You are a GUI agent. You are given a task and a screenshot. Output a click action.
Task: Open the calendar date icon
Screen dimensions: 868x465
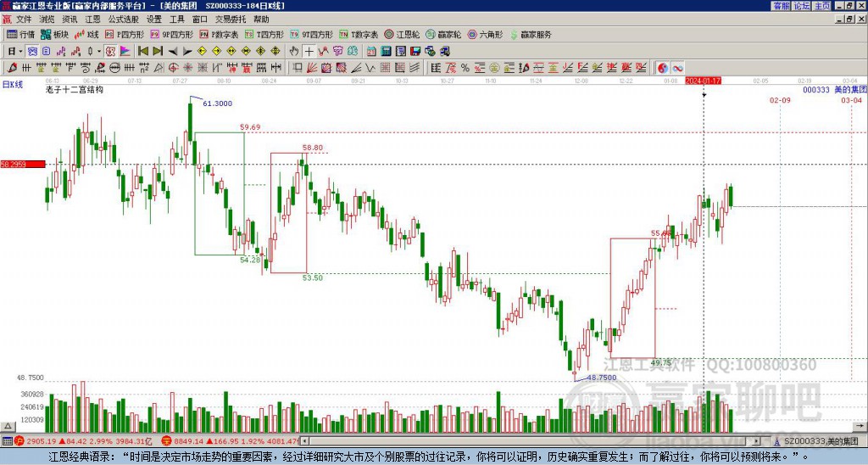(x=371, y=51)
